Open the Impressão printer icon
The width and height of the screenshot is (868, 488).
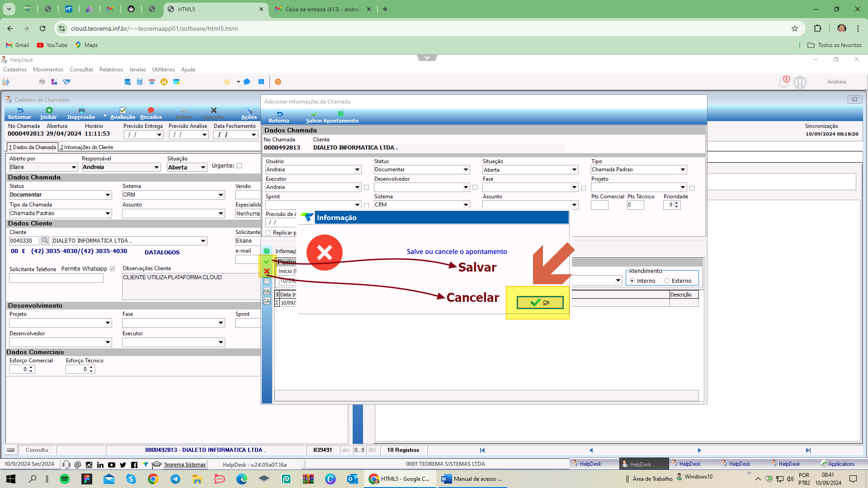pyautogui.click(x=81, y=110)
